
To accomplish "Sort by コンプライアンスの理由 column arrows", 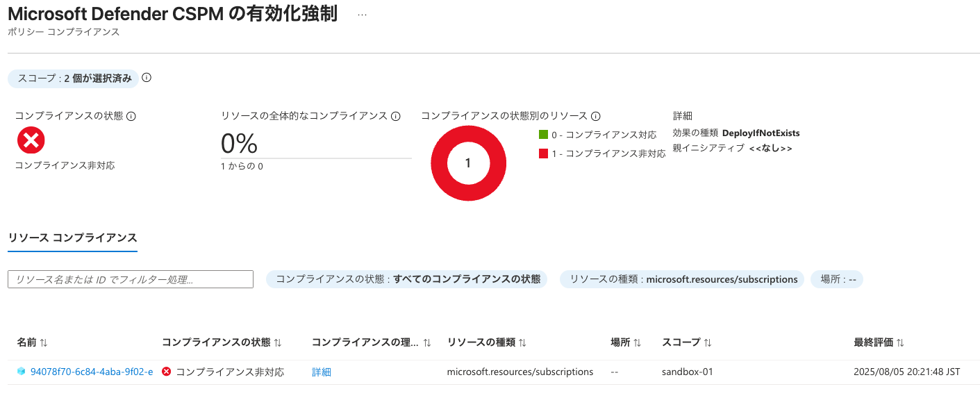I will (427, 342).
